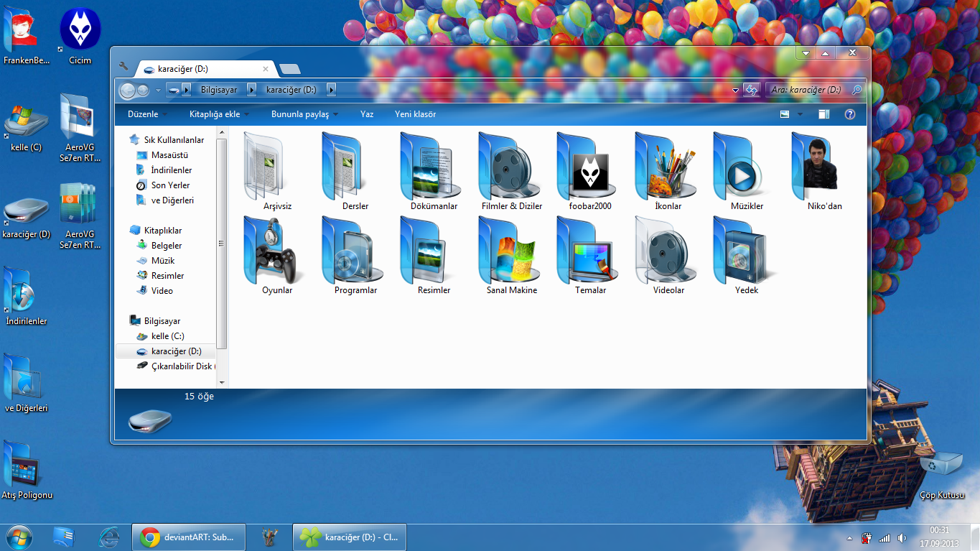Image resolution: width=980 pixels, height=551 pixels.
Task: Open a new tab in the tab bar
Action: point(290,69)
